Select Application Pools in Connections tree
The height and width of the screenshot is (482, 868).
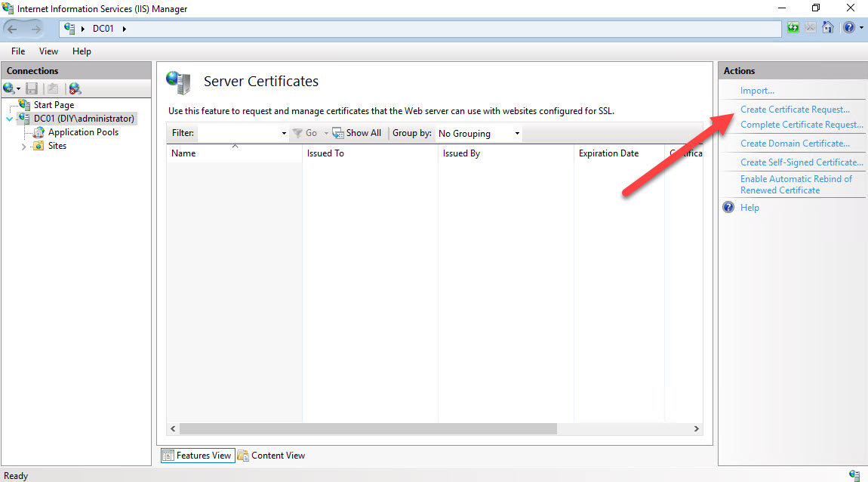point(83,132)
